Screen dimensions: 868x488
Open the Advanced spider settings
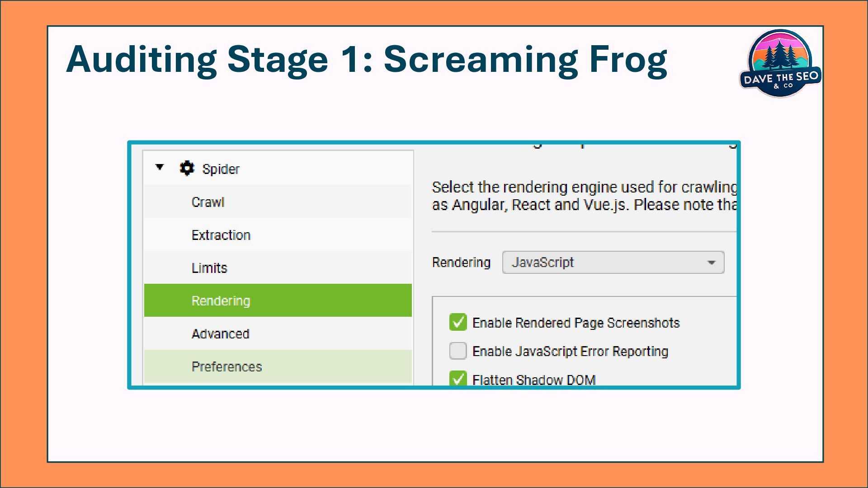coord(220,334)
